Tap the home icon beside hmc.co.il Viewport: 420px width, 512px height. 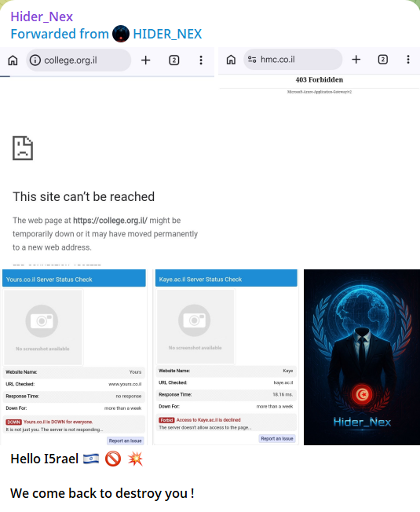click(231, 60)
